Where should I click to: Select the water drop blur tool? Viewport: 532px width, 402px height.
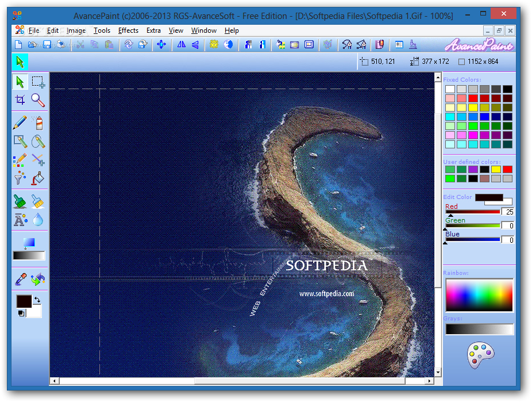point(38,220)
